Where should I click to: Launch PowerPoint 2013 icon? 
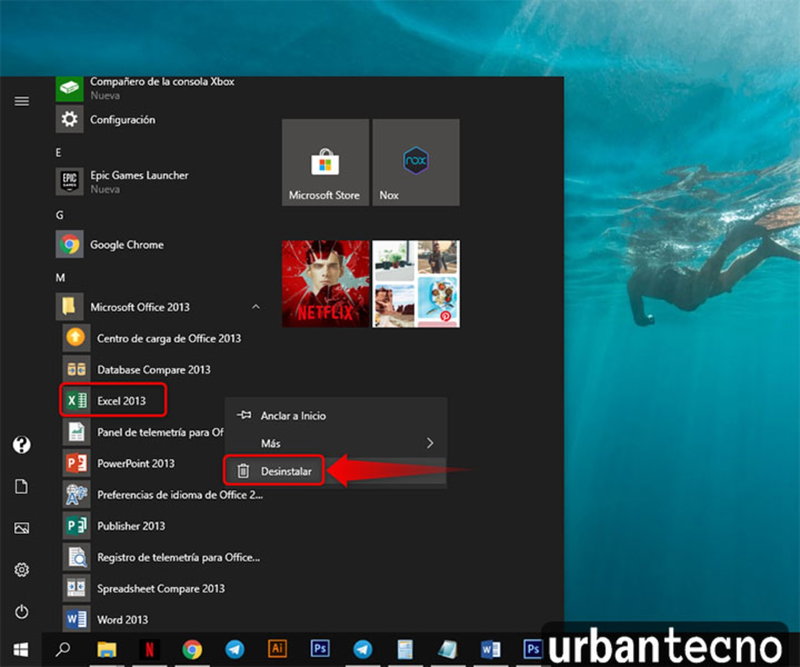76,463
